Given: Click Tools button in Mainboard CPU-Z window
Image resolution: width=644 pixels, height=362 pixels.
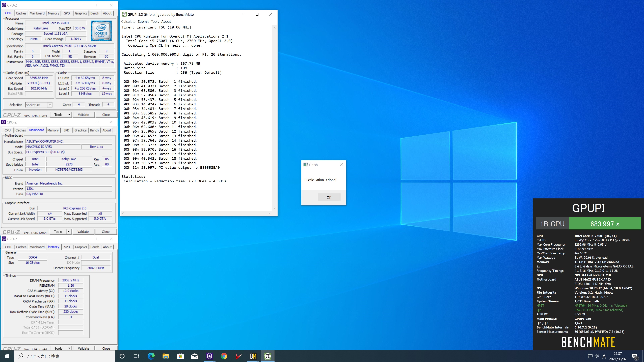Looking at the screenshot, I should click(58, 232).
